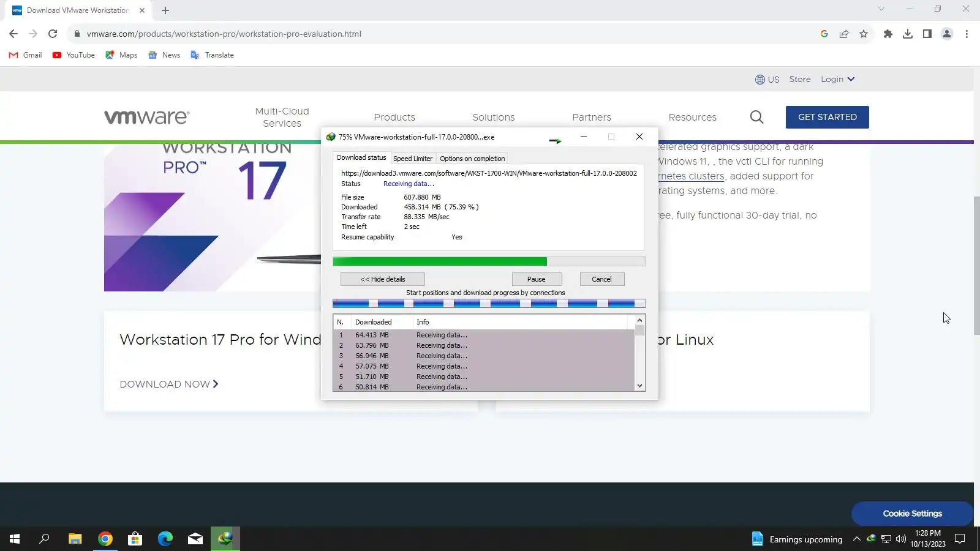Open the Earnings upcoming taskbar widget
Image resolution: width=980 pixels, height=551 pixels.
[797, 539]
